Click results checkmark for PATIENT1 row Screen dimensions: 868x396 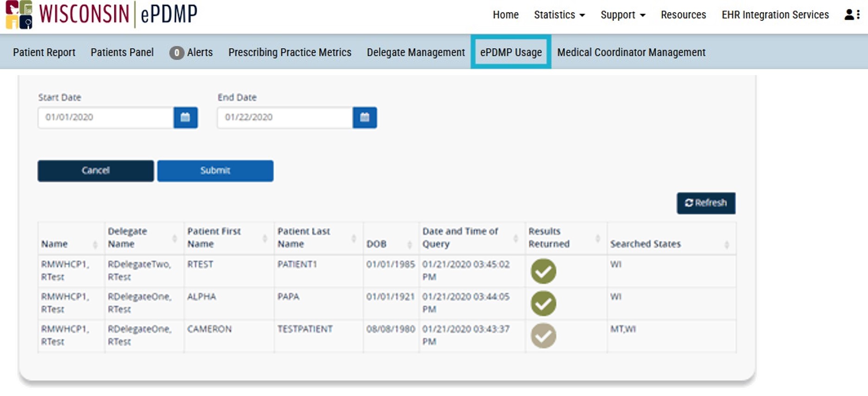click(x=543, y=271)
